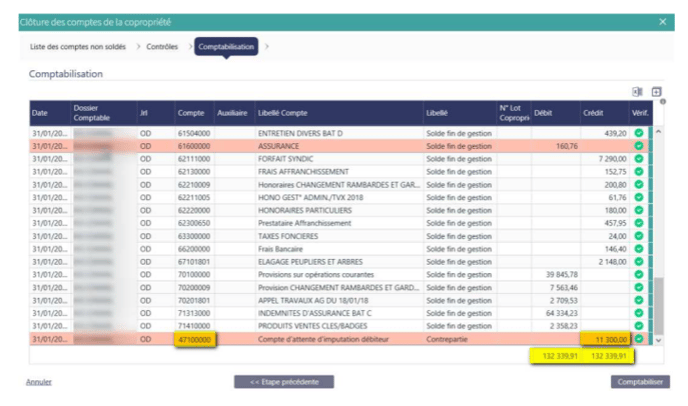Click verification check on Frais Bancaire row

(x=639, y=249)
